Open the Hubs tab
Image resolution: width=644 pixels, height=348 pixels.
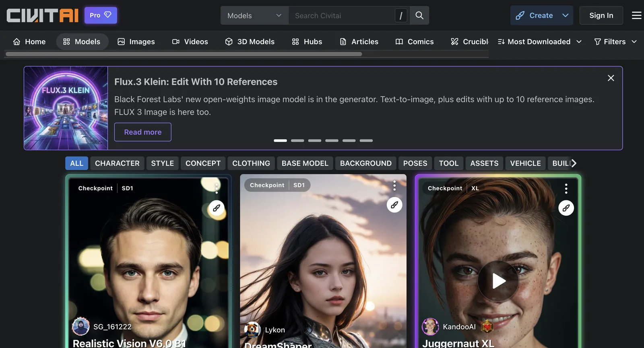click(x=307, y=41)
